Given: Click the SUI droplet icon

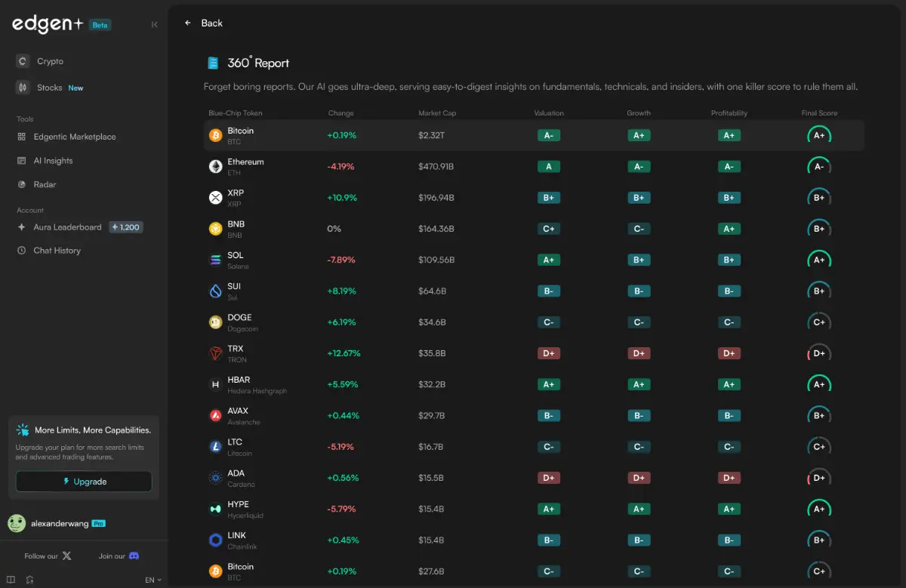Looking at the screenshot, I should 215,291.
